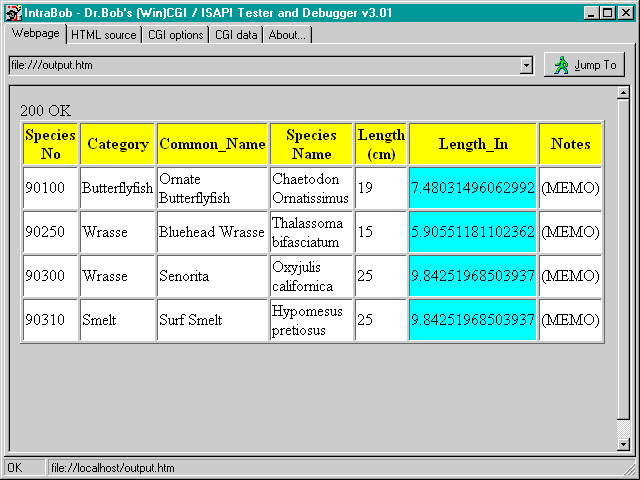The image size is (640, 480).
Task: Select the CGI data tab
Action: (236, 35)
